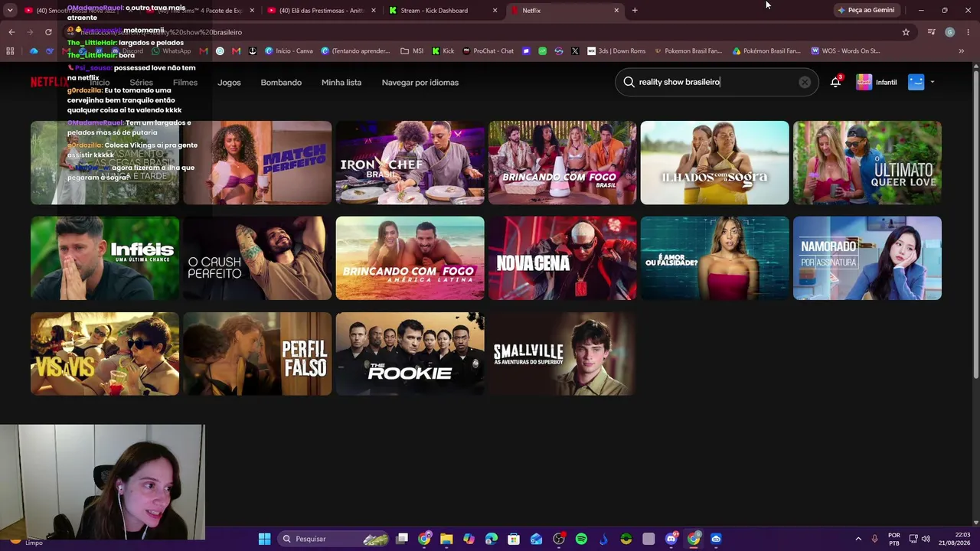Open the WOS - Words On St... bookmark
This screenshot has width=980, height=551.
coord(845,51)
